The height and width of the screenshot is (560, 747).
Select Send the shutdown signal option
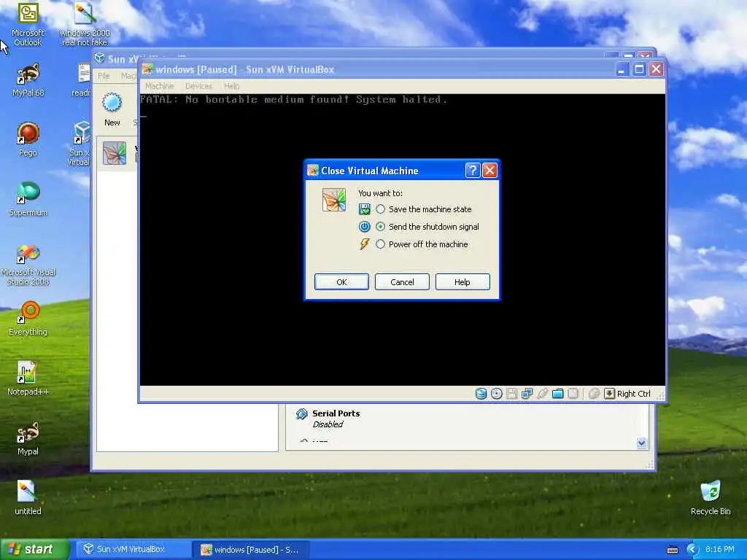click(x=380, y=227)
